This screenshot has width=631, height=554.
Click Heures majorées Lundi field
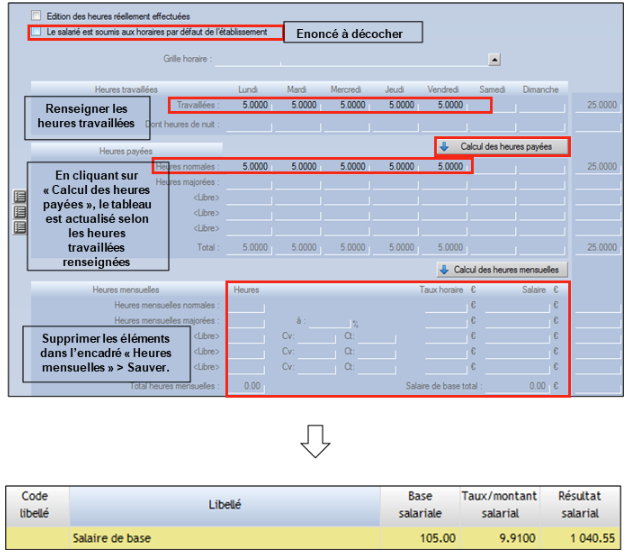pos(249,182)
